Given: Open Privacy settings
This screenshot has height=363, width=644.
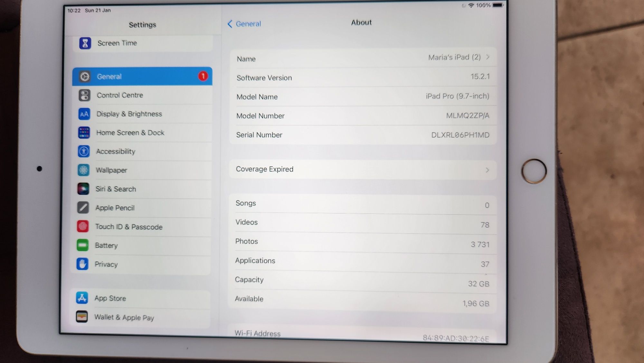Looking at the screenshot, I should tap(106, 264).
